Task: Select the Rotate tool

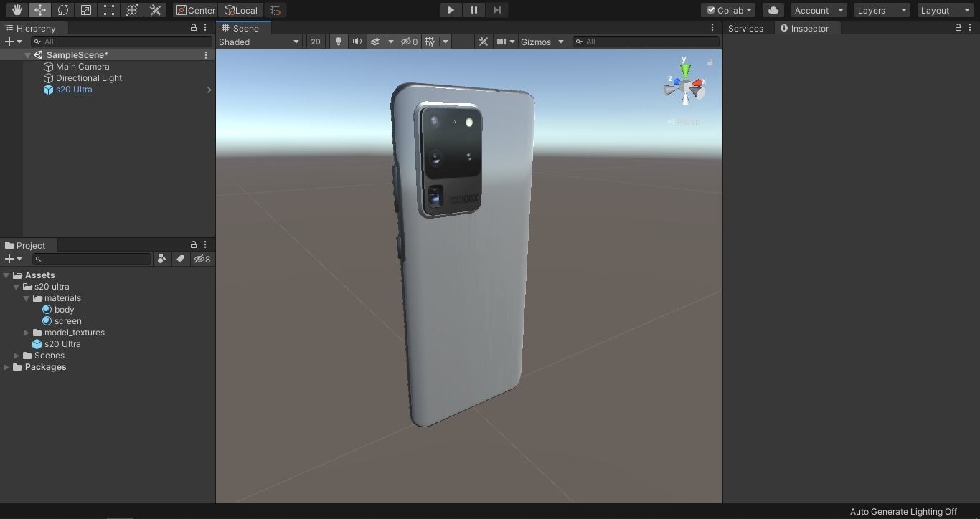Action: pyautogui.click(x=63, y=10)
